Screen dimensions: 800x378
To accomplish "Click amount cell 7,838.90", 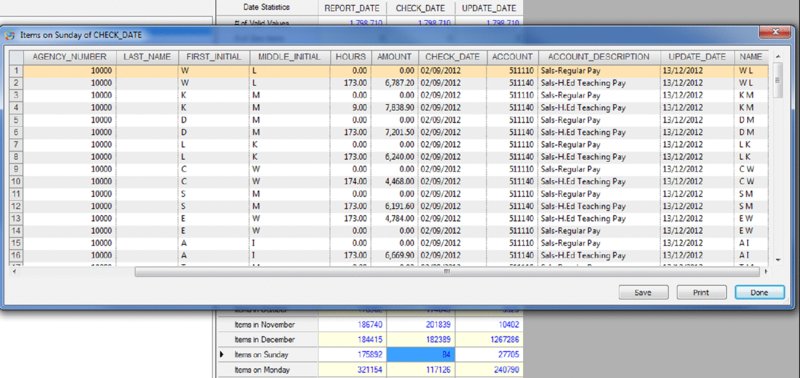I will pos(394,108).
